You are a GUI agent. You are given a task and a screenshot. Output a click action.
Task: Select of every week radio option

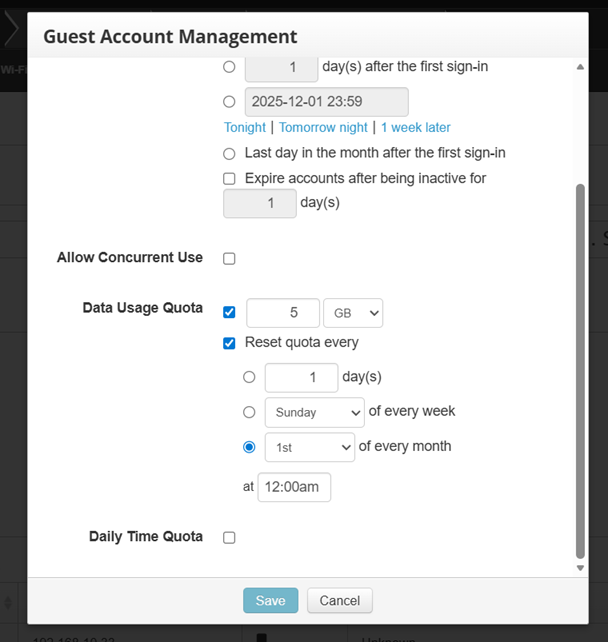point(249,412)
